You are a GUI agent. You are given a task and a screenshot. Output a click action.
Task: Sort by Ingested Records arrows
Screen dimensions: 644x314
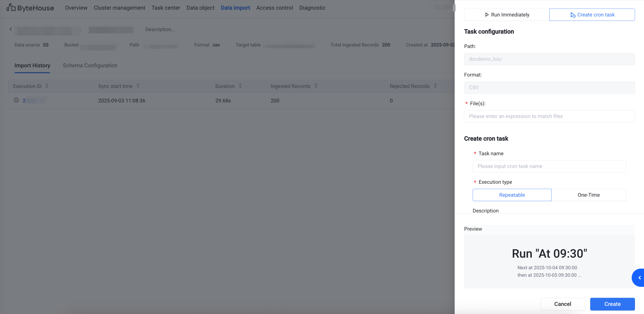pos(316,86)
